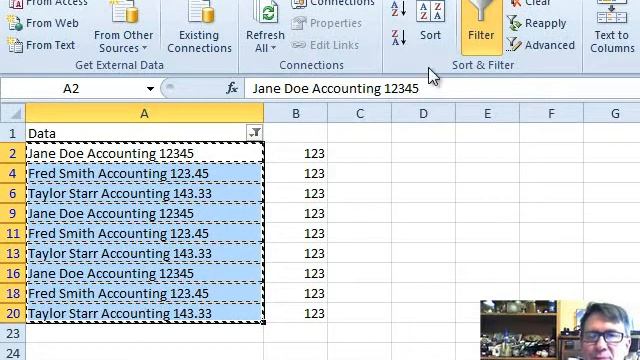Click cell A2 Jane Doe Accounting 12345

(144, 153)
